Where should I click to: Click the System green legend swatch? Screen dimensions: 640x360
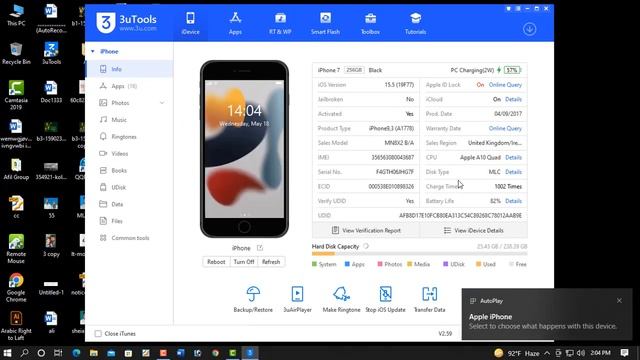[x=314, y=264]
